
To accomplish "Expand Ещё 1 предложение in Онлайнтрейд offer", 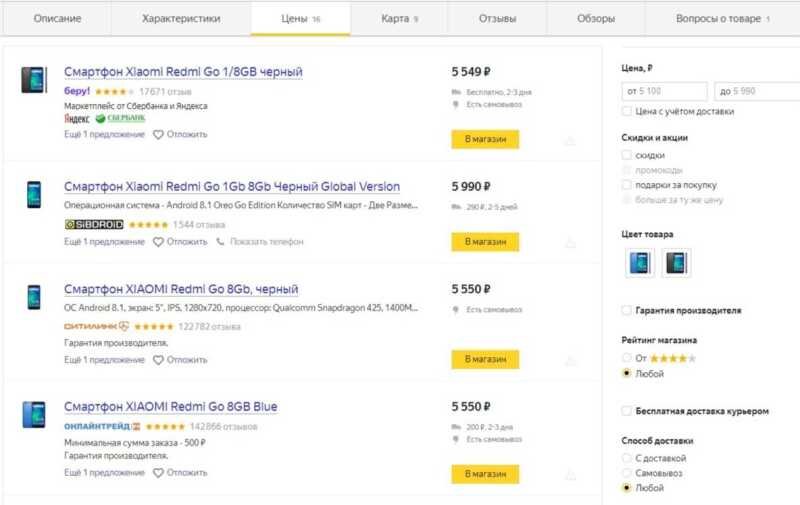I will (x=105, y=473).
